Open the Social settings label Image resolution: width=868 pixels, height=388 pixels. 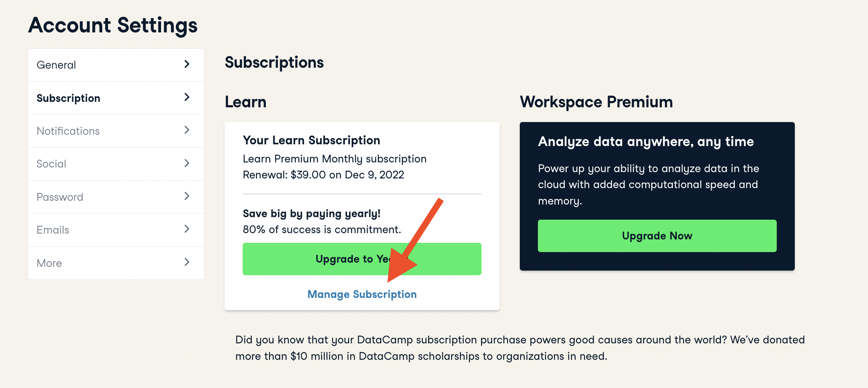(x=51, y=164)
